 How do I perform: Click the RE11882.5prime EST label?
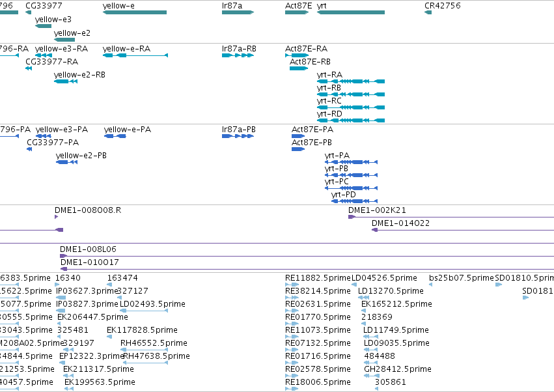click(x=318, y=278)
